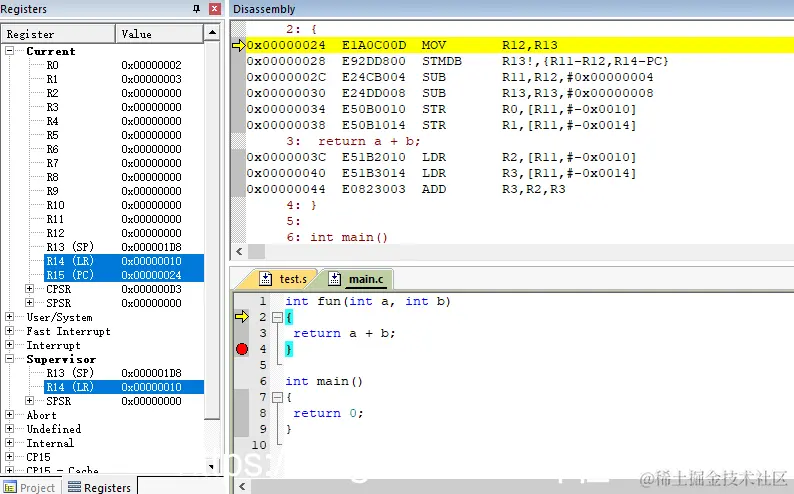Expand the SPSR register under Current

coord(29,303)
